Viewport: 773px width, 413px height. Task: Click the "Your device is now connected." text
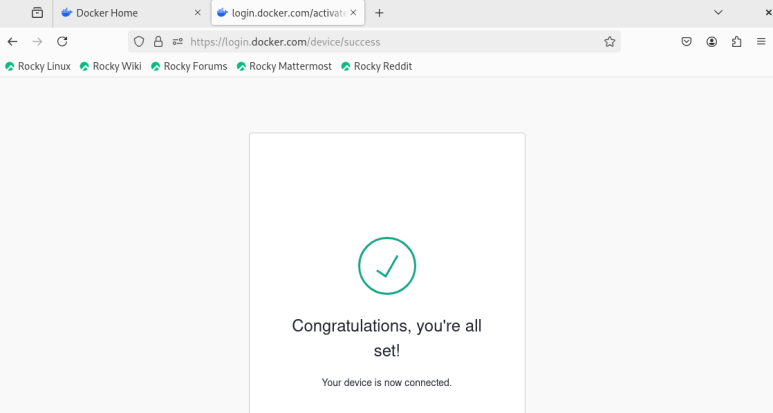(x=387, y=382)
